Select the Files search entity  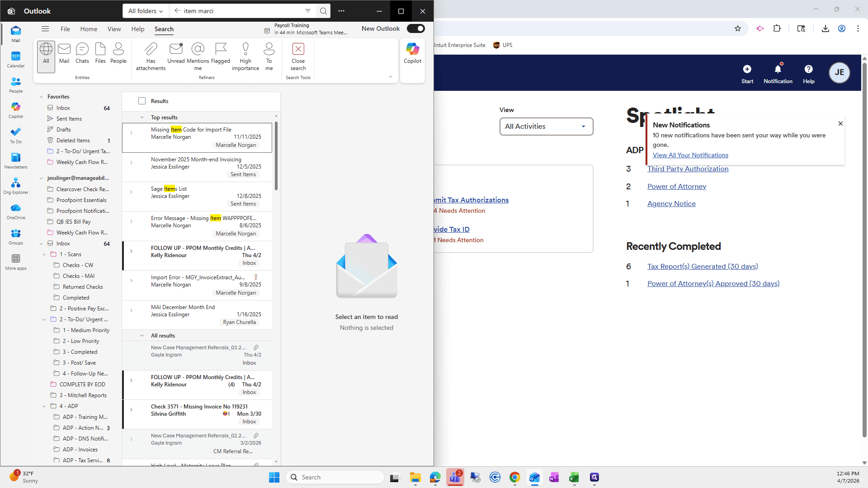pyautogui.click(x=100, y=53)
